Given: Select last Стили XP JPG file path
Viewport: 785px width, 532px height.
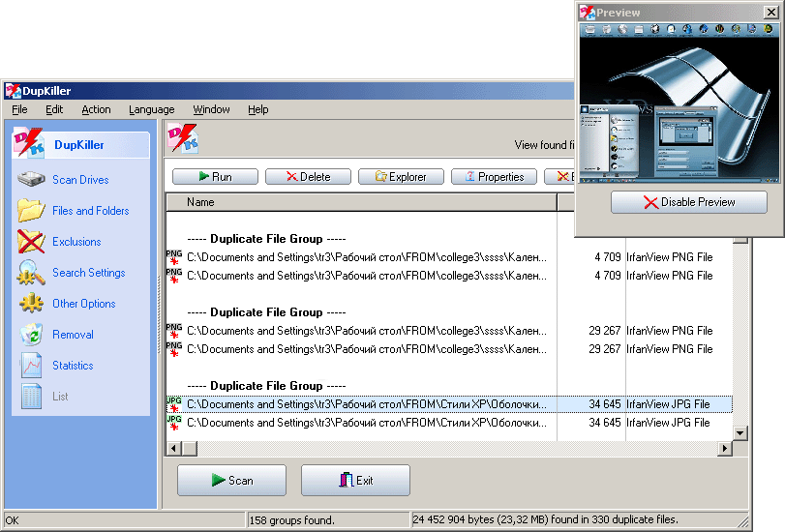Looking at the screenshot, I should point(367,423).
